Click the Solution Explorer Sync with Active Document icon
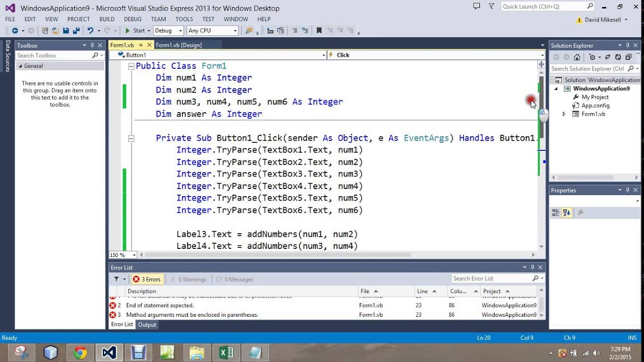644x362 pixels. click(x=608, y=57)
